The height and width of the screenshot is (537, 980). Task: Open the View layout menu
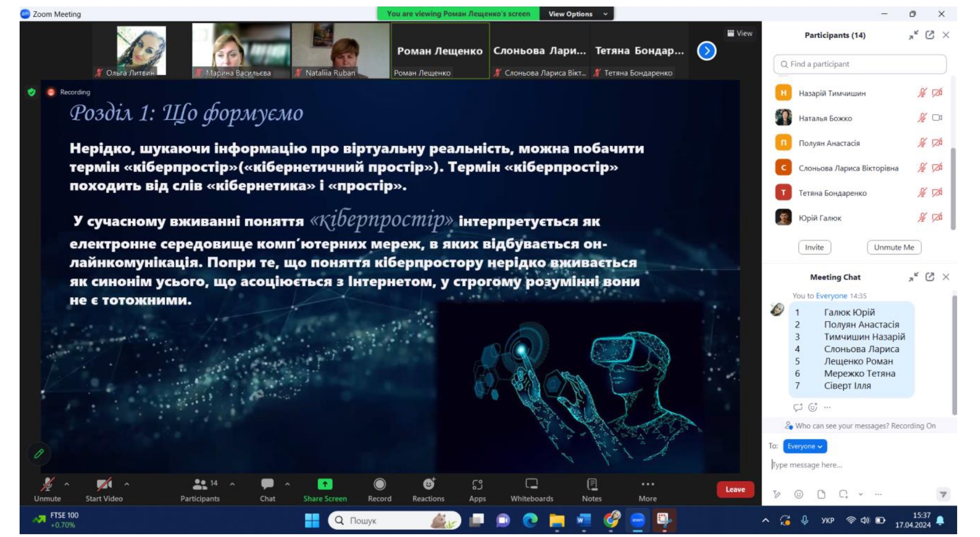pyautogui.click(x=740, y=33)
